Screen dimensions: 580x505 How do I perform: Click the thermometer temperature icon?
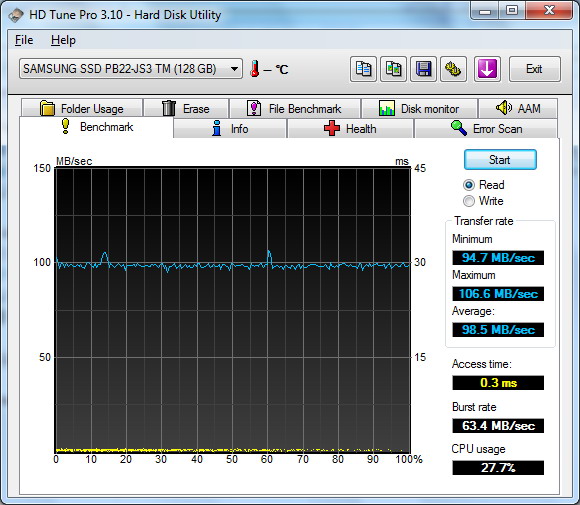[x=254, y=69]
